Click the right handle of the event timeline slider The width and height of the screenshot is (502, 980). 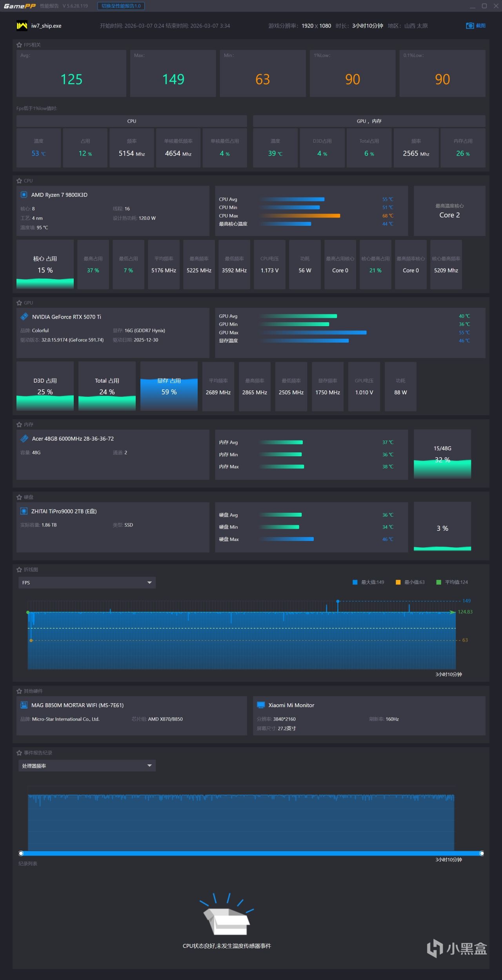click(x=482, y=853)
